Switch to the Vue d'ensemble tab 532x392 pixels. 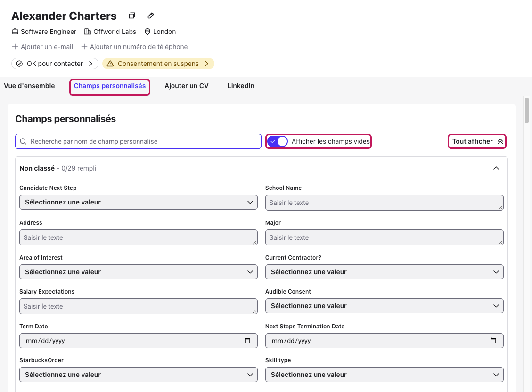[x=29, y=86]
